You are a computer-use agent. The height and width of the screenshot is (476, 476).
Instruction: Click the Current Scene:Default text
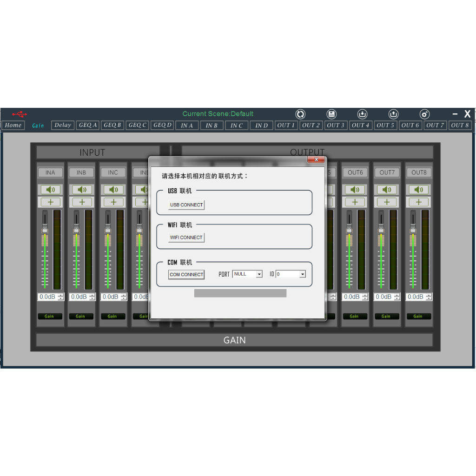point(218,114)
